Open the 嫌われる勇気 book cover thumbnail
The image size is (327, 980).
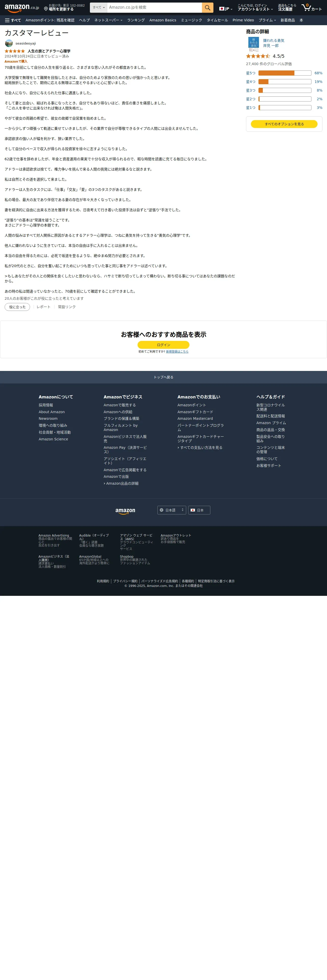pyautogui.click(x=254, y=44)
